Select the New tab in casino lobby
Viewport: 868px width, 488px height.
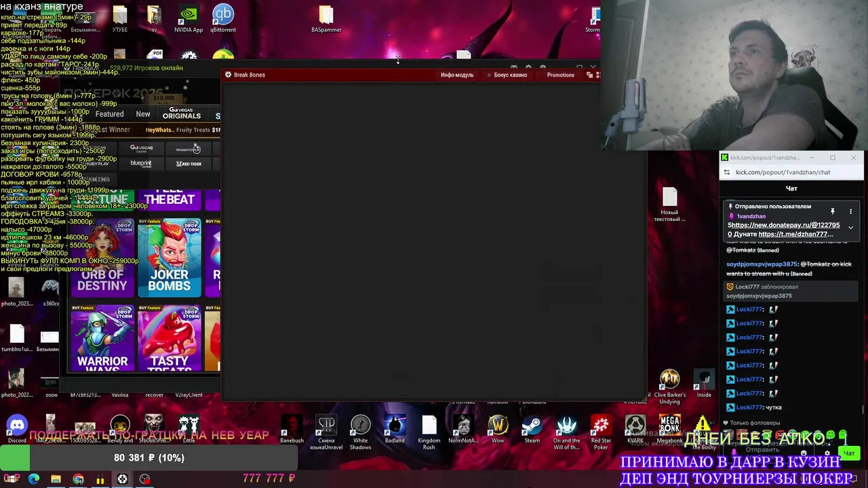[143, 114]
